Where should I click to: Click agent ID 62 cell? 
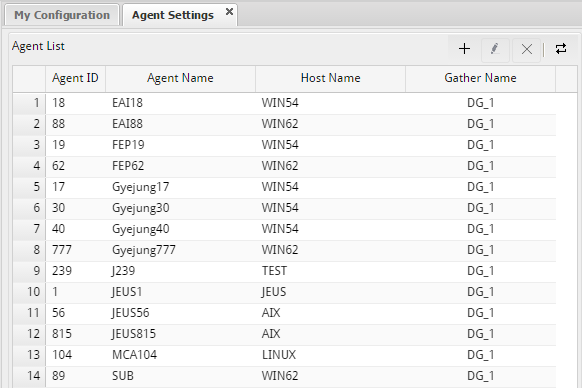pyautogui.click(x=76, y=166)
